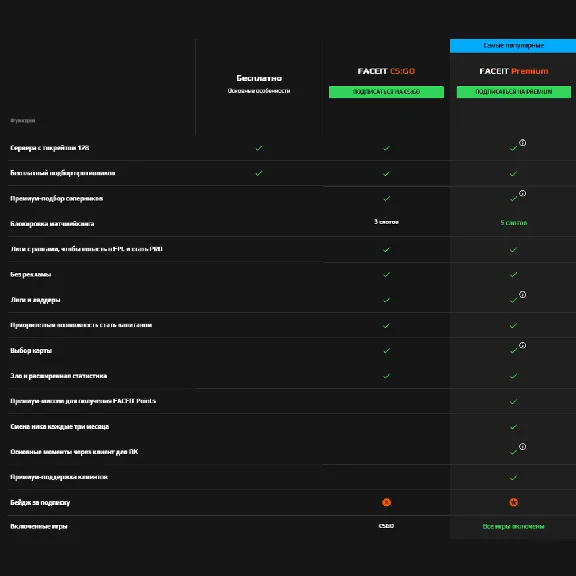Click the free plan checkmark in the second feature row

[259, 173]
